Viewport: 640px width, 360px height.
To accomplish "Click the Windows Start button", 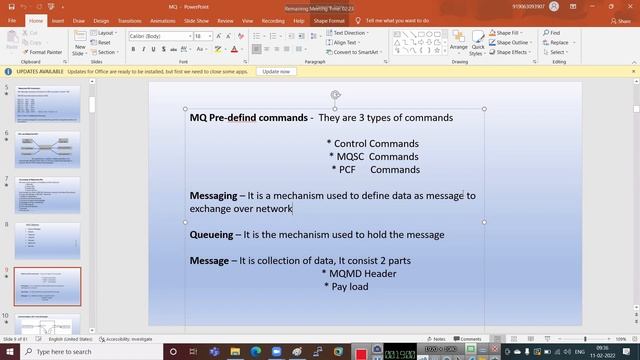I will click(10, 351).
